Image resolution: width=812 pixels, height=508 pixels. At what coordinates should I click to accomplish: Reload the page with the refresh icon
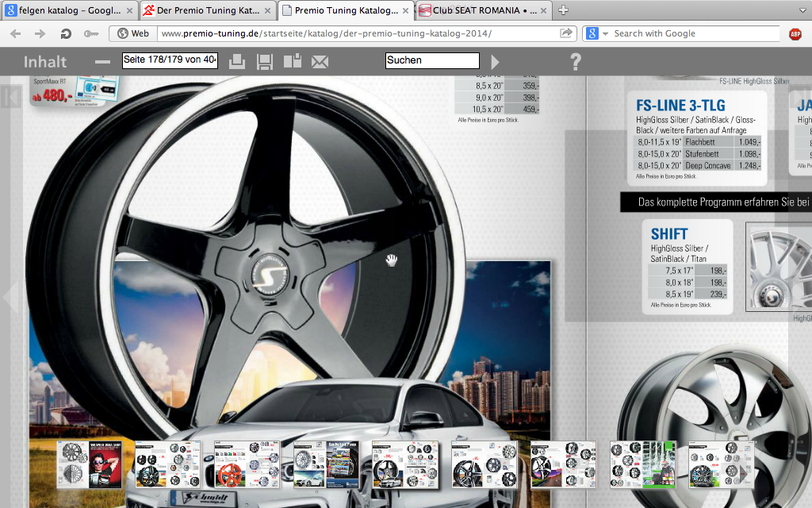coord(66,33)
